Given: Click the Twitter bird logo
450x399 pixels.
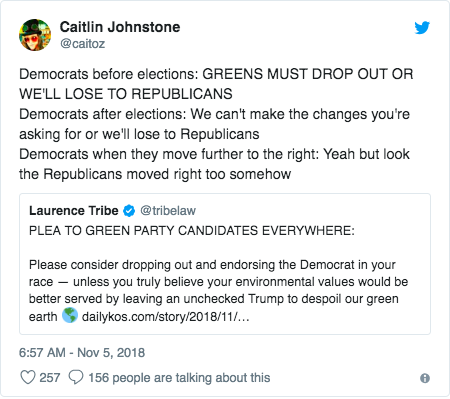Looking at the screenshot, I should tap(422, 28).
